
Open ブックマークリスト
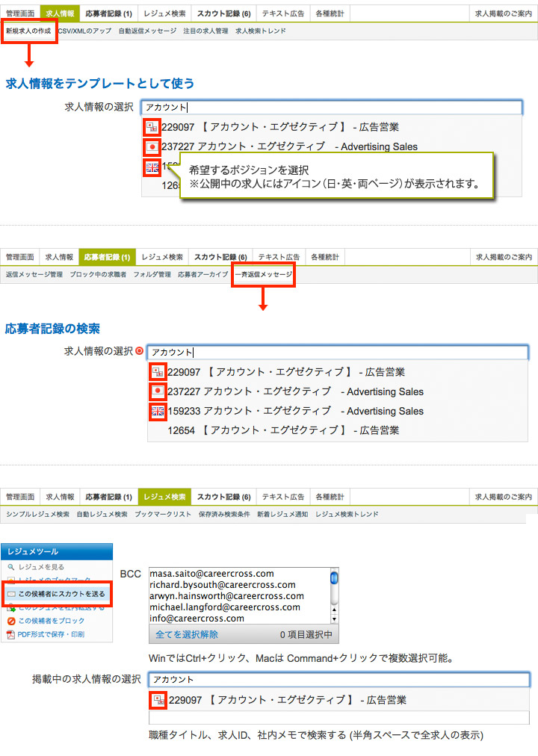click(x=163, y=515)
